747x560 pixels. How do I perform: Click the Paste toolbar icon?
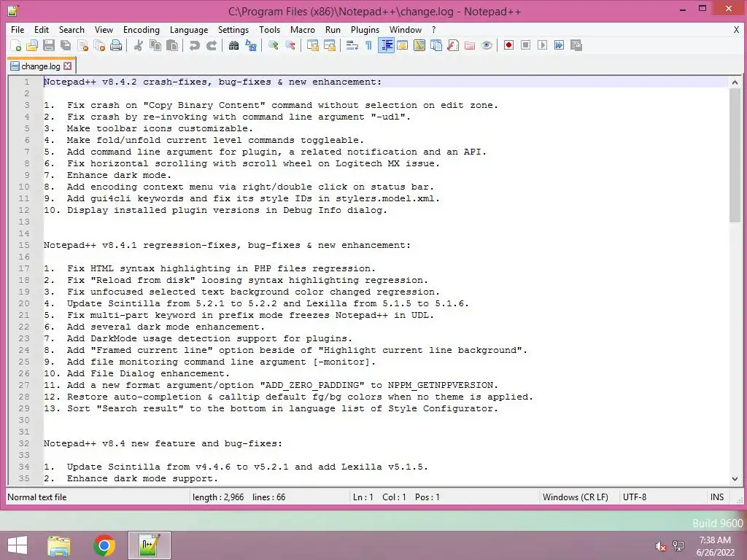(x=172, y=46)
